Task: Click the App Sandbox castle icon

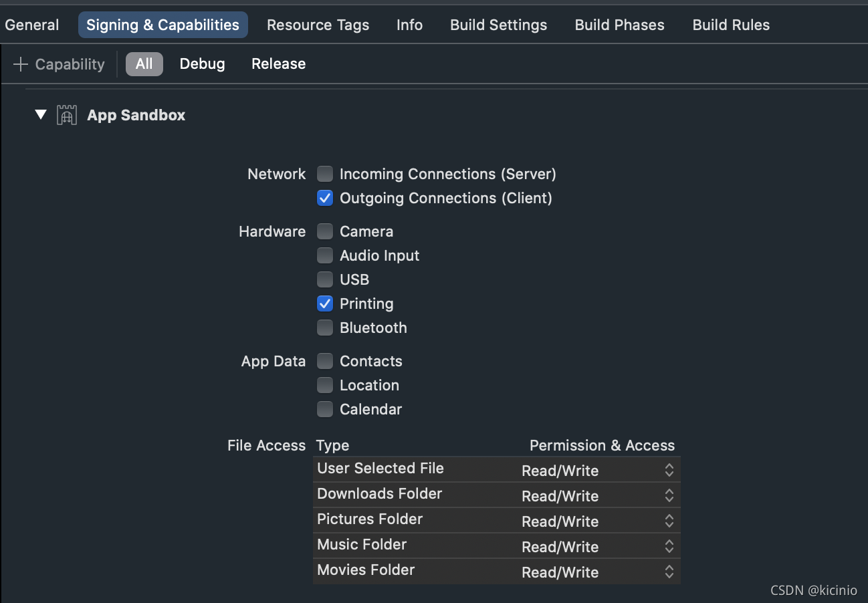Action: pyautogui.click(x=66, y=115)
